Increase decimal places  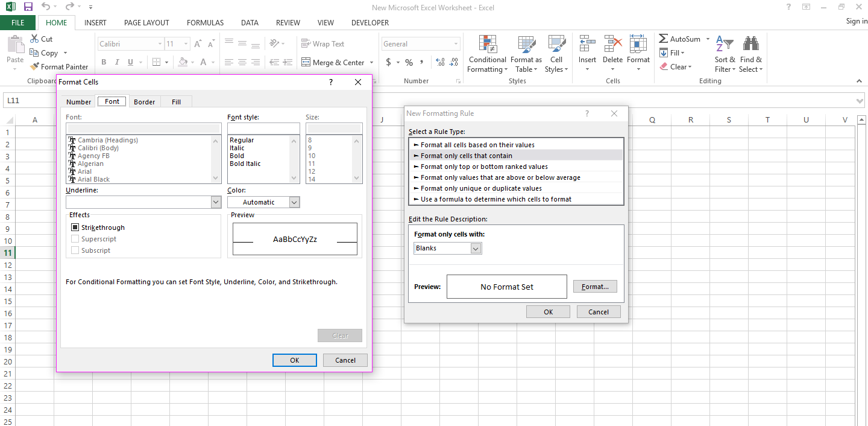[439, 62]
